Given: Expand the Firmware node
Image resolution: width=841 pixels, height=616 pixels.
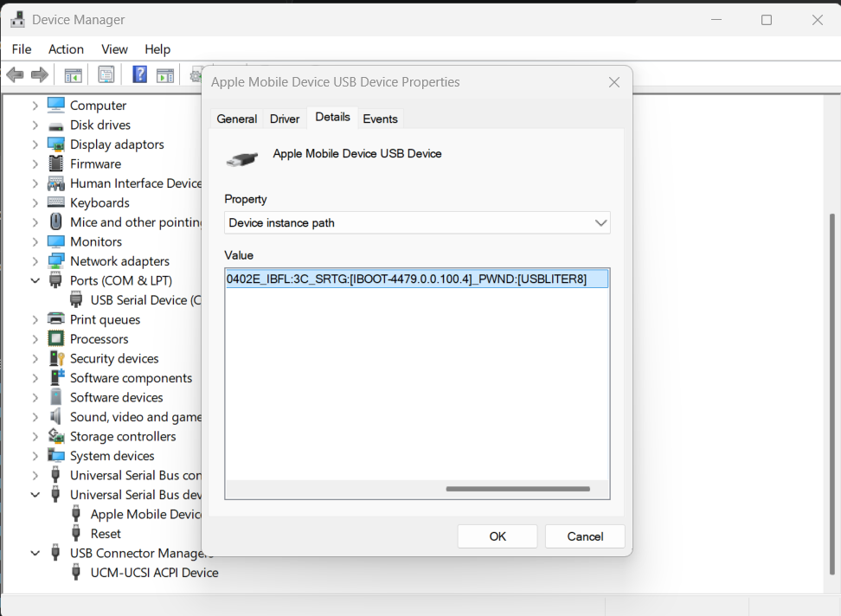Looking at the screenshot, I should 35,164.
